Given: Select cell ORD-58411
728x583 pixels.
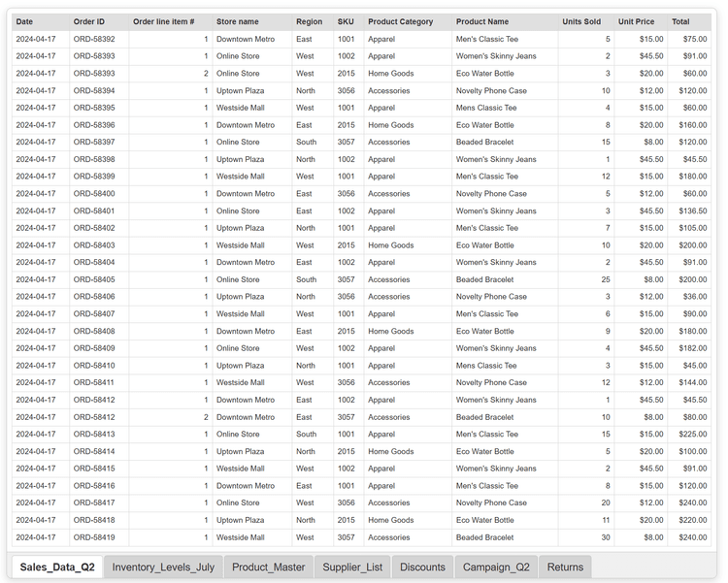Looking at the screenshot, I should click(99, 382).
